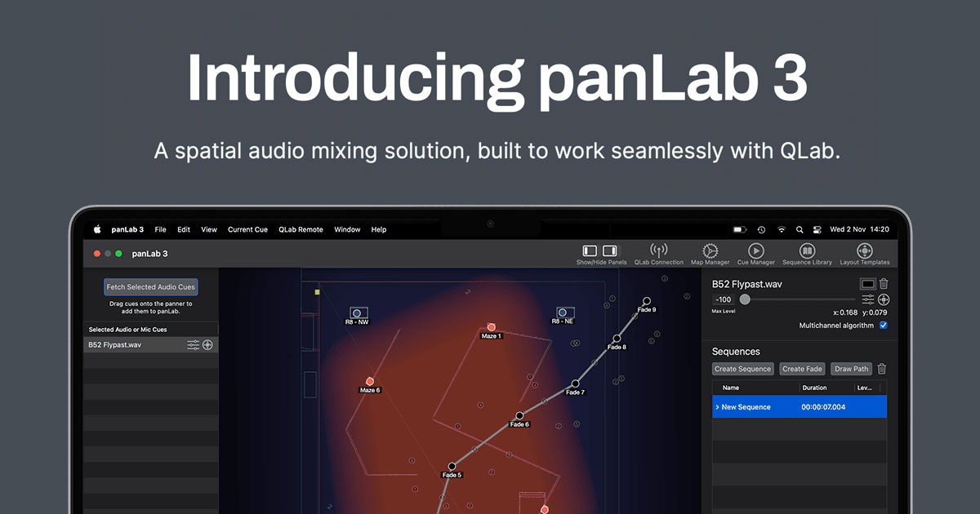Open the Cue Manager

coord(755,252)
